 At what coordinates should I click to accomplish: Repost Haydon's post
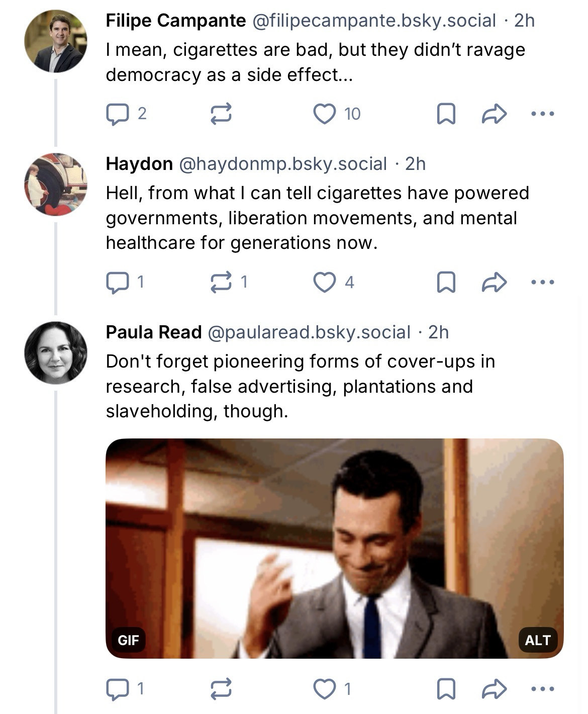coord(221,282)
